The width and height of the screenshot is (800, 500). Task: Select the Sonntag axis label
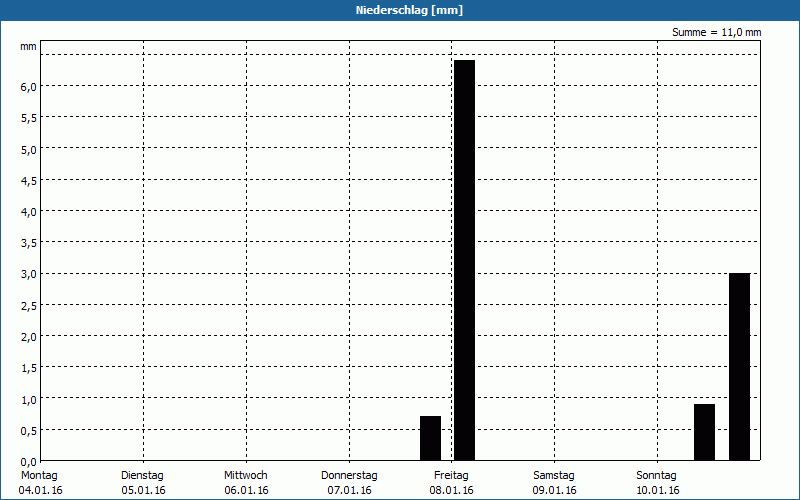click(656, 476)
